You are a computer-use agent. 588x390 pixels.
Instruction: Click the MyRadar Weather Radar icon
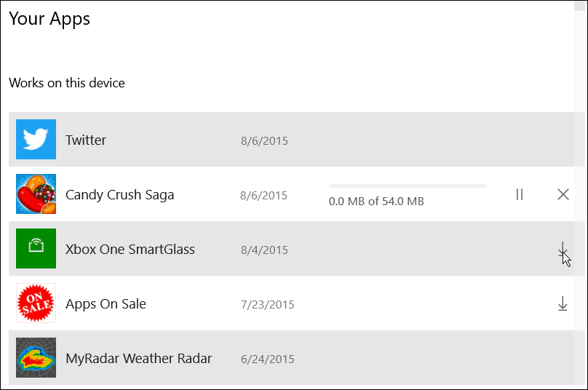coord(36,358)
